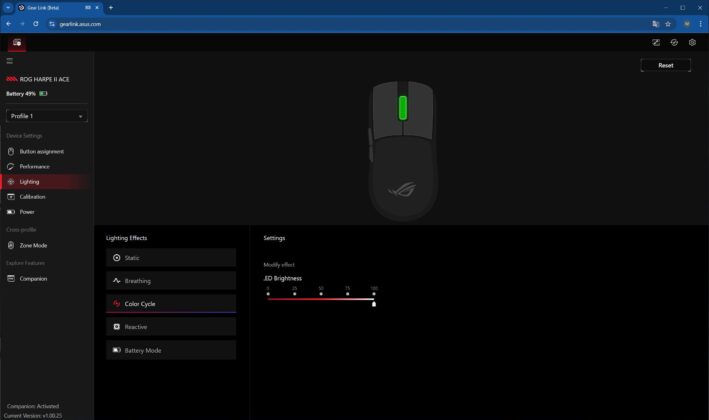Reload the page with the refresh icon
Image resolution: width=709 pixels, height=420 pixels.
coord(36,24)
